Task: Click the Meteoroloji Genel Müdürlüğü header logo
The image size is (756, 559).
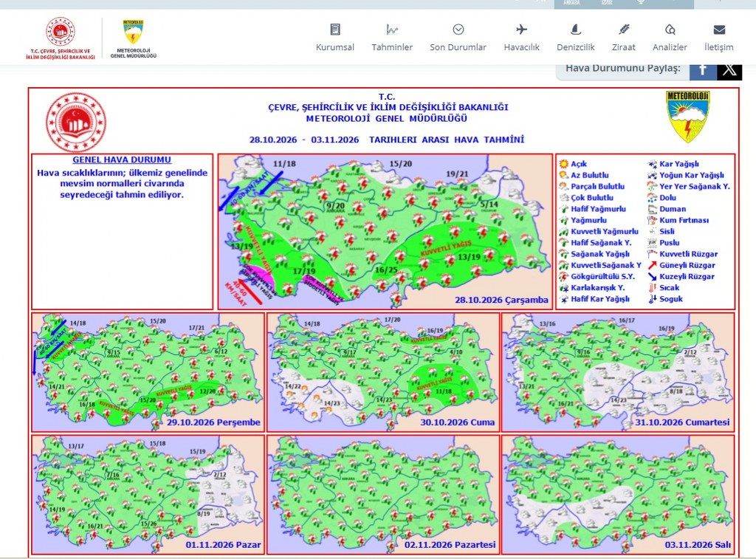Action: [x=134, y=38]
